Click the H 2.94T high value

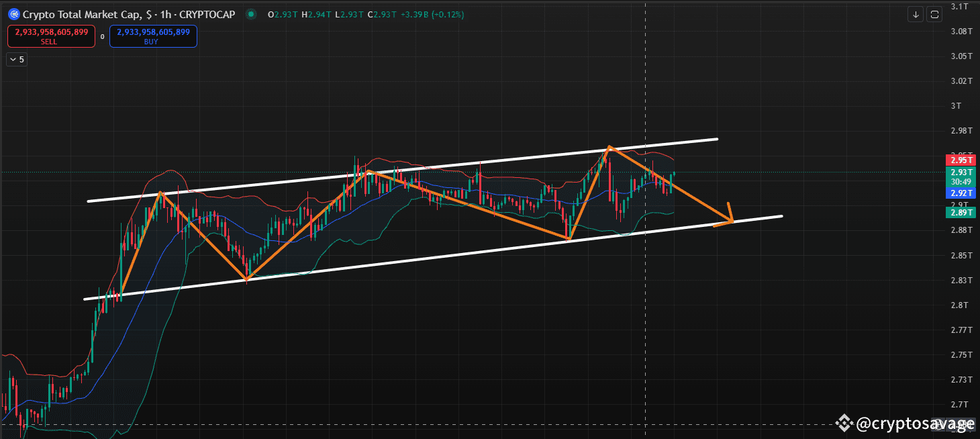tap(317, 14)
